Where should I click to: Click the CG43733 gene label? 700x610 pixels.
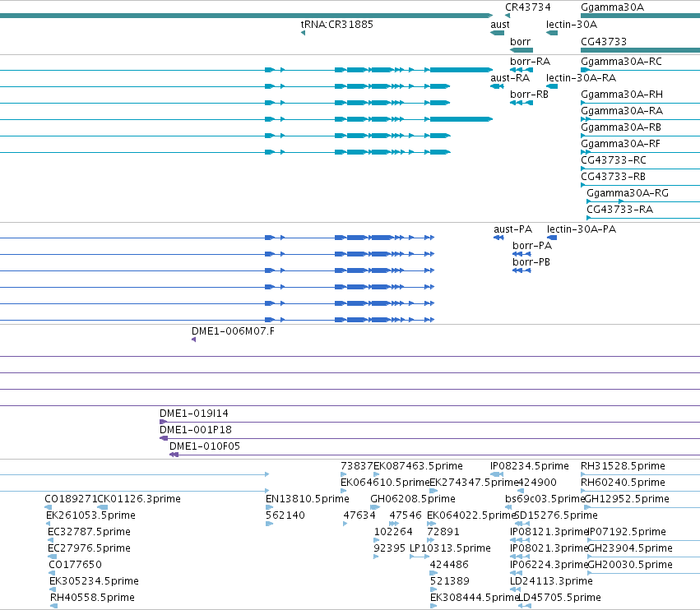point(604,41)
